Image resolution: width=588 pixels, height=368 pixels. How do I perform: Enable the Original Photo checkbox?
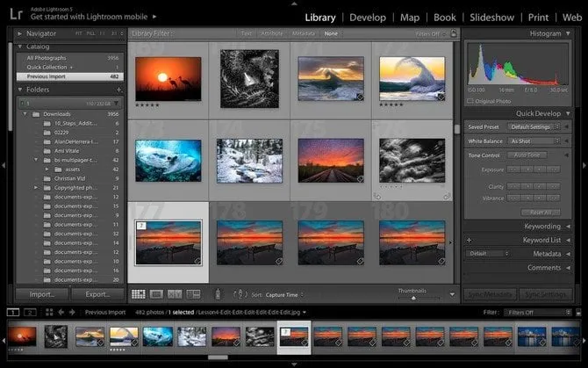click(x=471, y=100)
